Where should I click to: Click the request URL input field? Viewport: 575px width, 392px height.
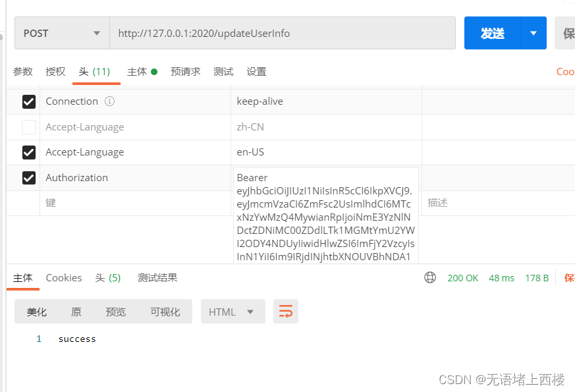tap(283, 33)
